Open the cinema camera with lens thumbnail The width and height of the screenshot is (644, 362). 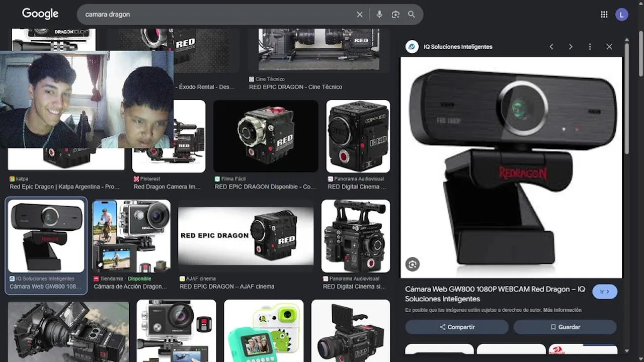[68, 331]
